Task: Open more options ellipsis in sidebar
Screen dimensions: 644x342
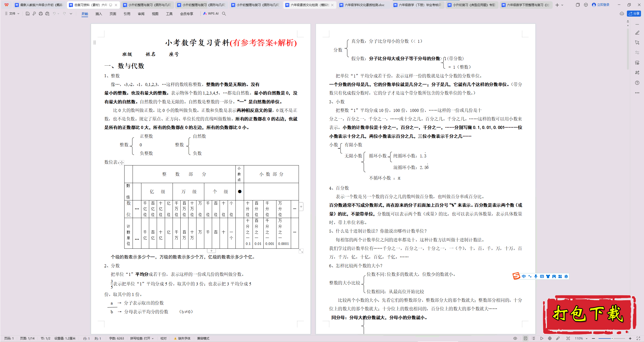Action: 637,93
